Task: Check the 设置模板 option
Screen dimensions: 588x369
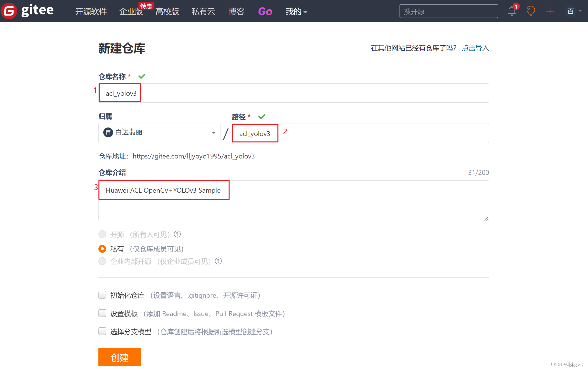Action: pos(102,313)
